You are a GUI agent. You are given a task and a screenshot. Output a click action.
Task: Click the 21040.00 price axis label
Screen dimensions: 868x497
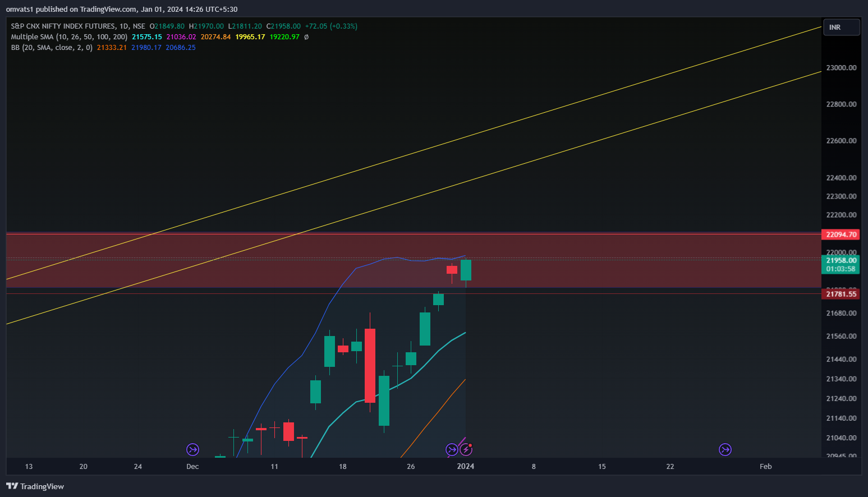coord(841,438)
